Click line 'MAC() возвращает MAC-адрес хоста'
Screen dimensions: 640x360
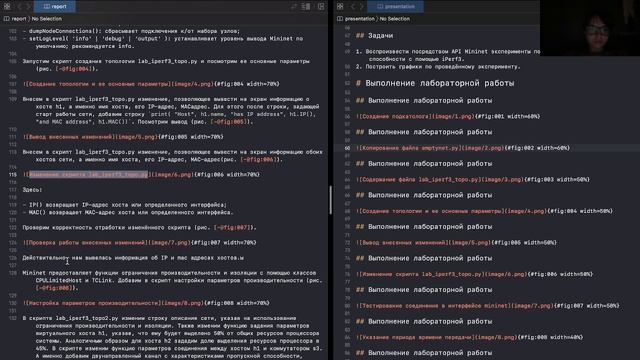click(x=128, y=212)
